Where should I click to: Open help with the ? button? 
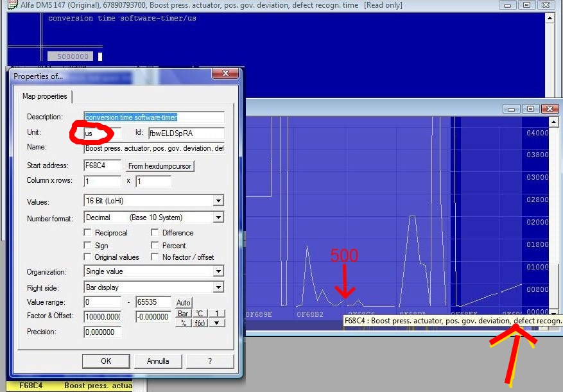pyautogui.click(x=210, y=361)
